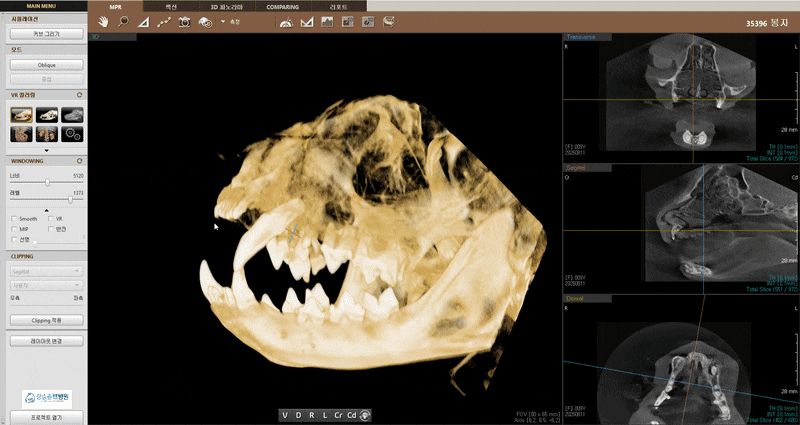
Task: Set view to R orientation
Action: coord(312,415)
